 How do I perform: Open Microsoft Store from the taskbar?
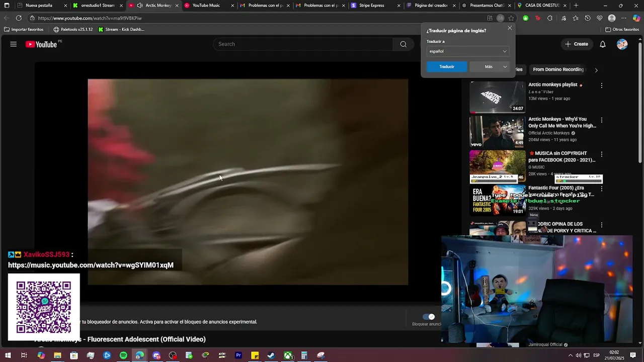click(x=74, y=355)
